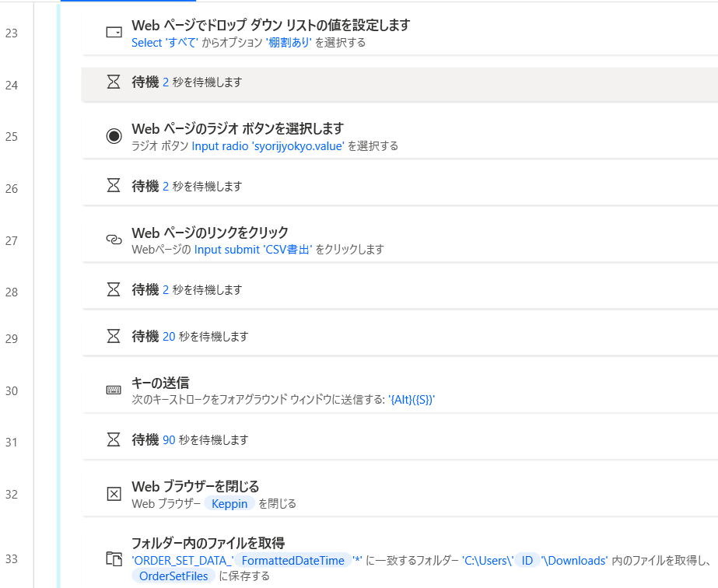This screenshot has width=718, height=588.
Task: Select the キーの送信 action title
Action: click(160, 383)
